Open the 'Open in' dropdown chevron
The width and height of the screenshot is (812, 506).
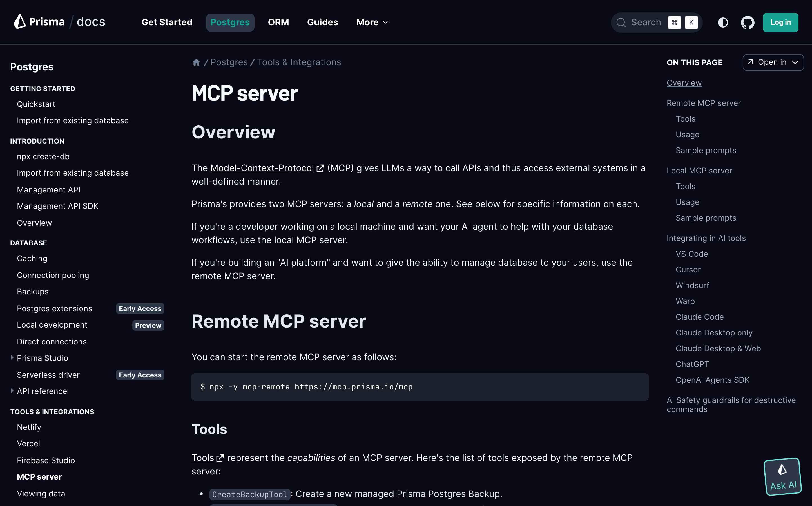[x=795, y=62]
